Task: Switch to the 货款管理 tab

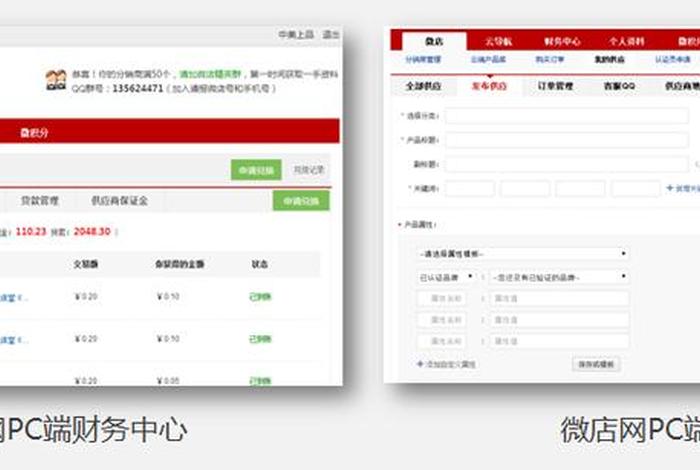Action: click(40, 201)
